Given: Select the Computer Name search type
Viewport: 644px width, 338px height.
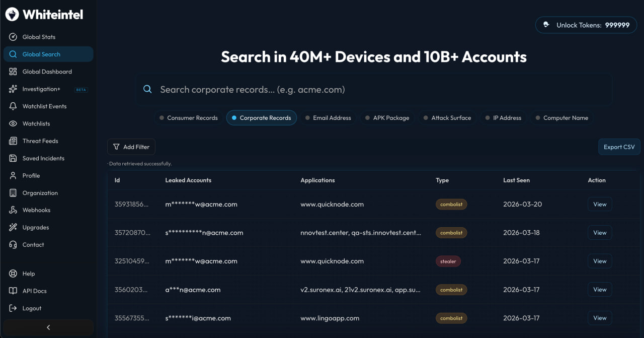Looking at the screenshot, I should (x=561, y=118).
